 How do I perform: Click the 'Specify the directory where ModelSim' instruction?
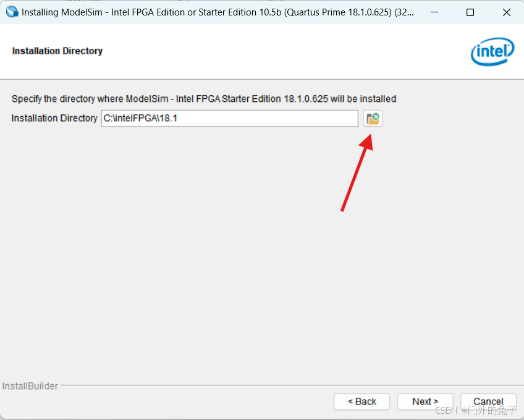(x=204, y=99)
